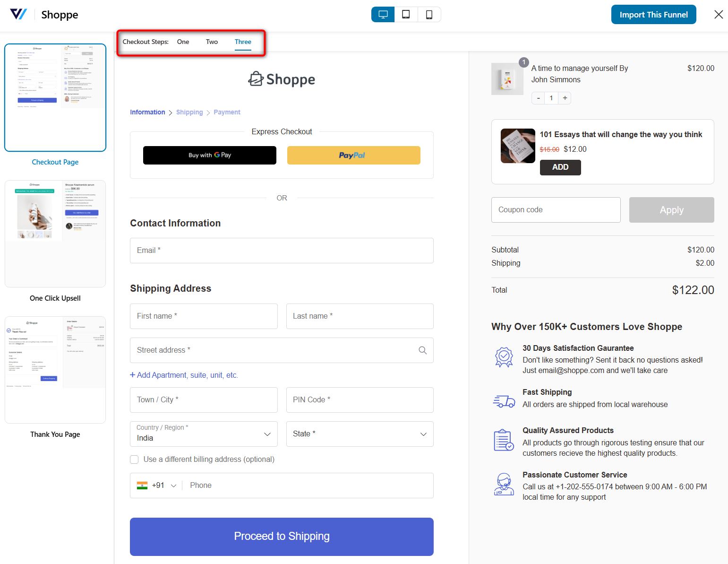Click the Shipping $2.00 value
This screenshot has height=564, width=728.
pyautogui.click(x=704, y=263)
